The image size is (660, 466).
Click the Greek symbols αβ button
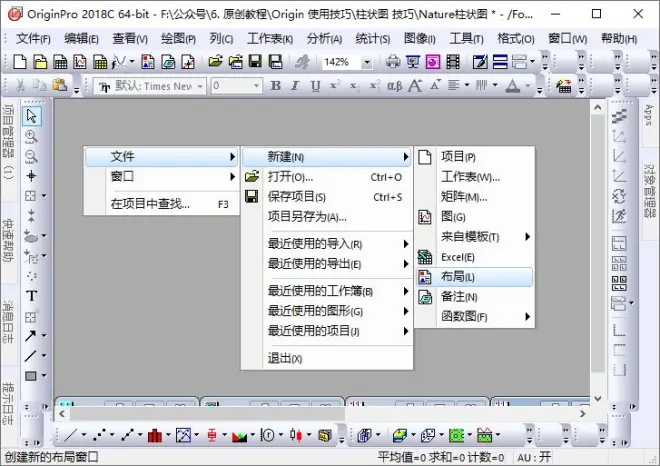click(394, 86)
